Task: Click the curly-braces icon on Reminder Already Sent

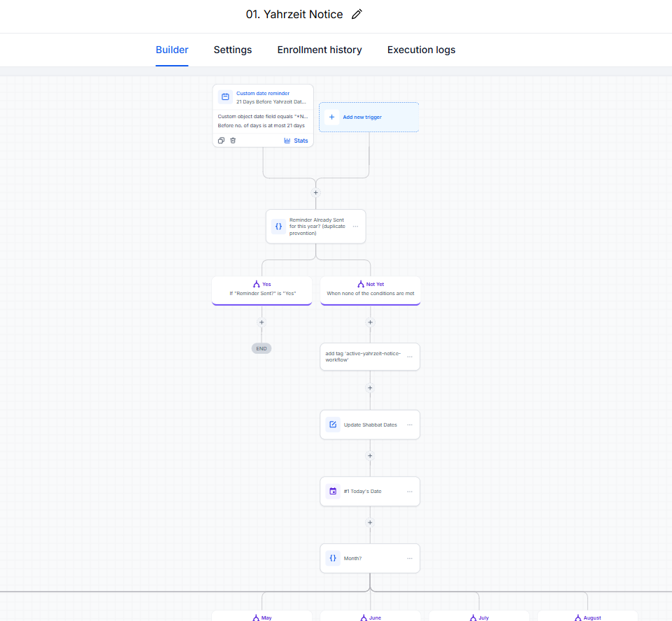Action: (278, 227)
